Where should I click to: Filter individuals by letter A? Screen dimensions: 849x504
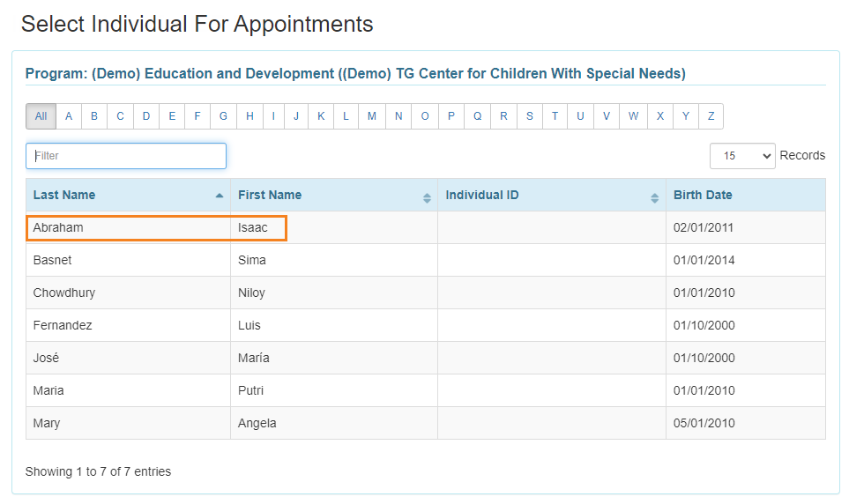pos(69,116)
